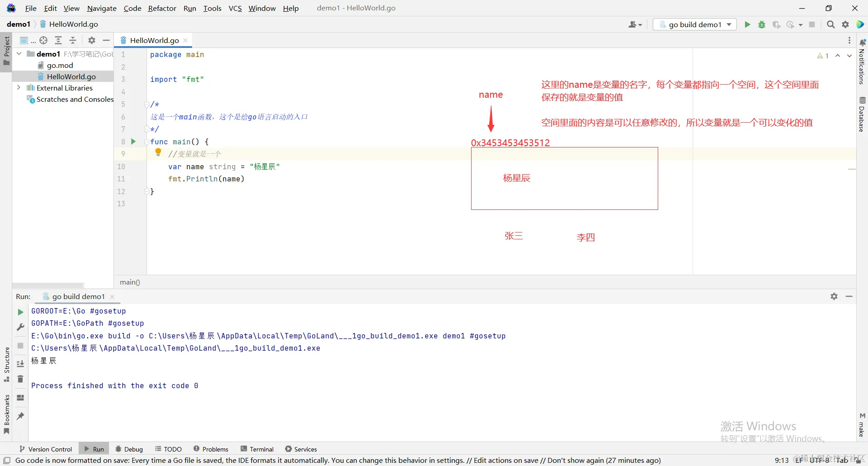Click UTF-8 encoding in status bar
This screenshot has width=868, height=466.
click(x=819, y=460)
